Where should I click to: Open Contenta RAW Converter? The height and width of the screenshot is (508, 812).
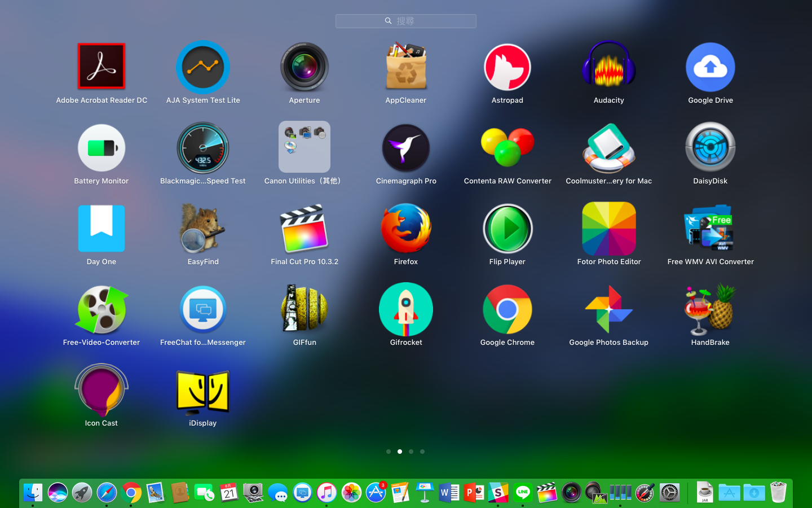[x=507, y=147]
